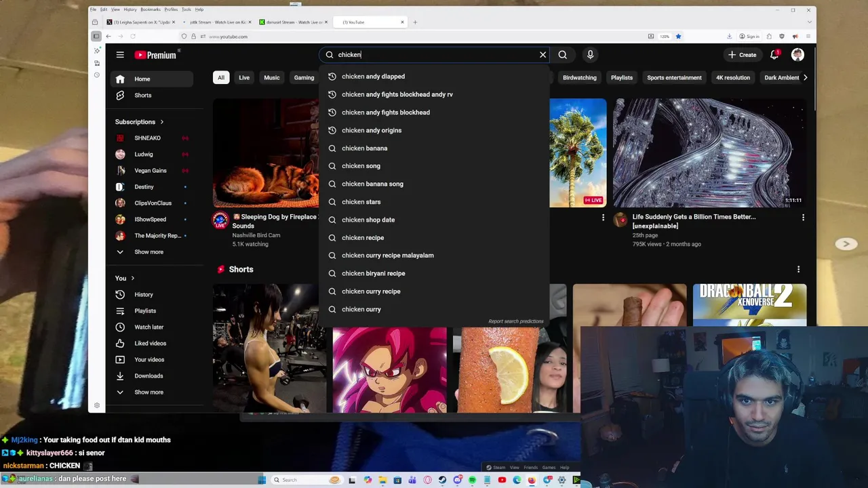Open Sleeping Dog by Fireplace video thumbnail
This screenshot has height=488, width=868.
[266, 153]
